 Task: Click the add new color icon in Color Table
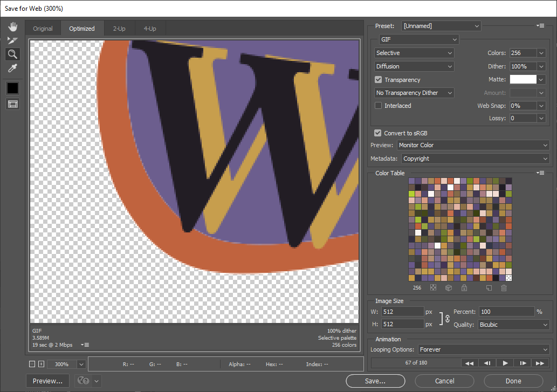(x=489, y=287)
